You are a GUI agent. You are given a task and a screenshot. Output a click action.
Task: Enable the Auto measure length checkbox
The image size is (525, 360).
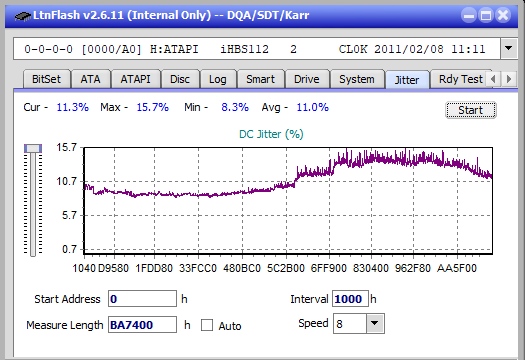click(207, 325)
